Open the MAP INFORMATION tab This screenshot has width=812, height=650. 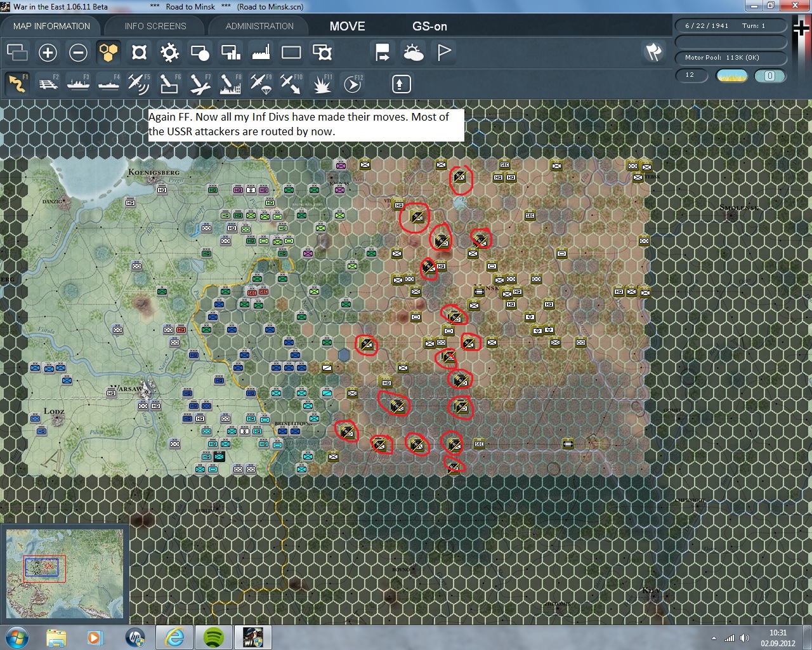tap(51, 26)
